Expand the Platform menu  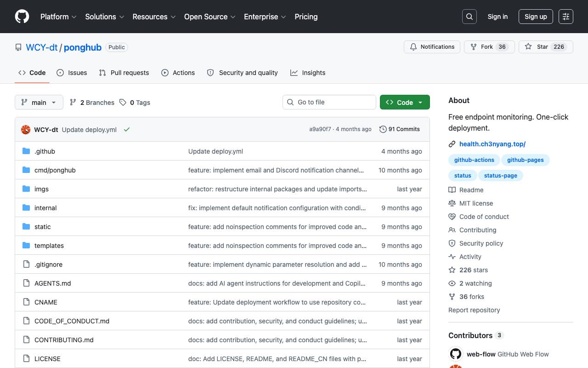[x=58, y=17]
